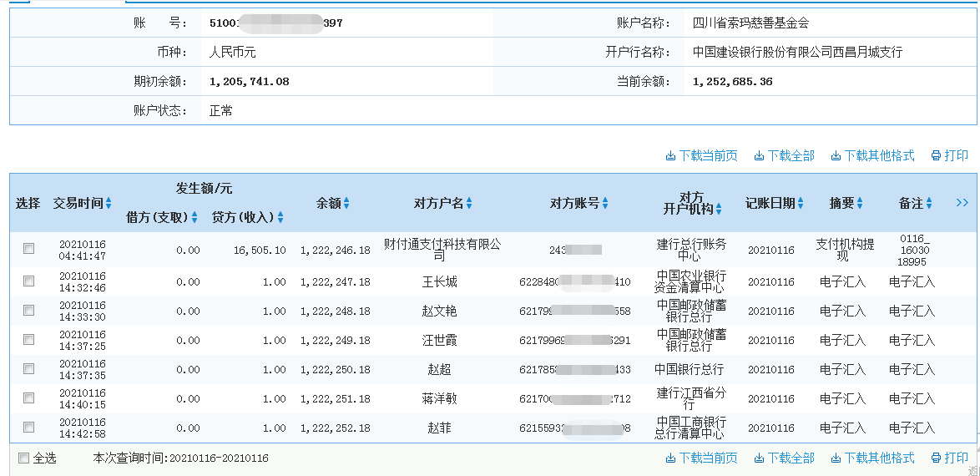Click 建行江西省分行 institution cell

click(x=692, y=398)
